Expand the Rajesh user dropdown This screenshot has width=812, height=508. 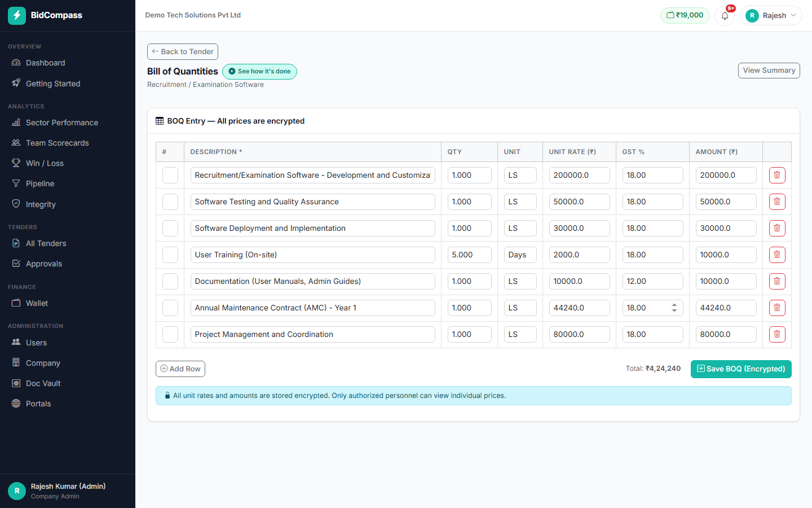point(771,16)
